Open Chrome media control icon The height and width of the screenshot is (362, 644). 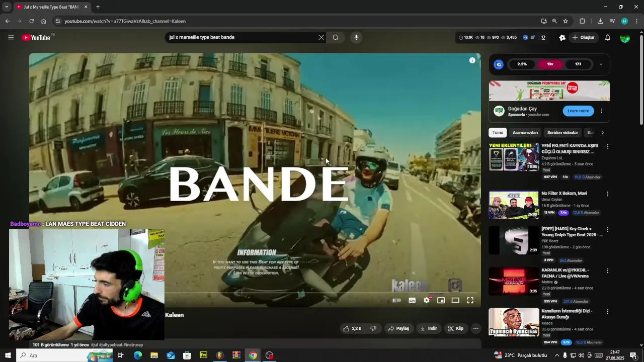click(612, 21)
